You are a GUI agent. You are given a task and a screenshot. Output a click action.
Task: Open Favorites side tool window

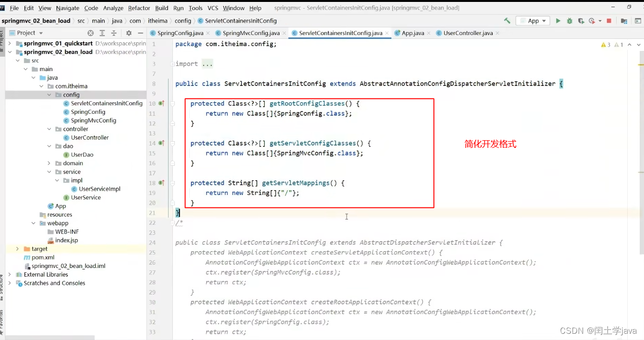2,322
